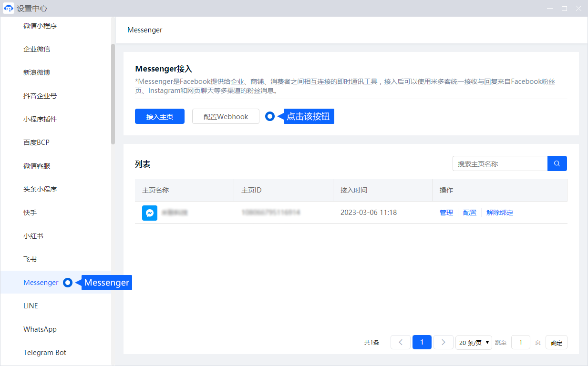Select Telegram Bot in sidebar
The height and width of the screenshot is (366, 588).
point(45,353)
